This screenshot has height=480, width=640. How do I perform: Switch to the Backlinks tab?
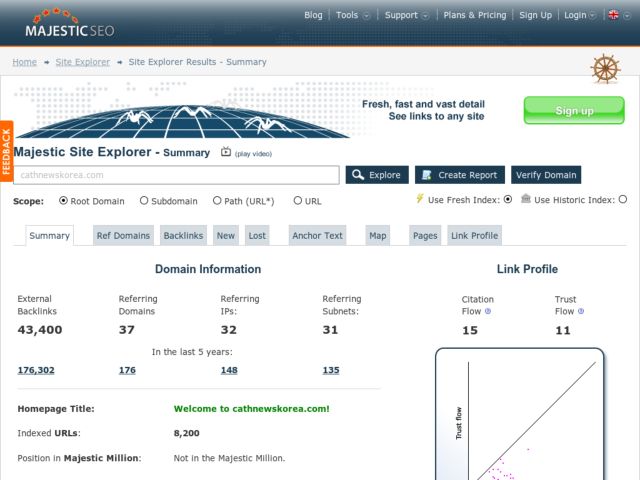click(x=183, y=236)
